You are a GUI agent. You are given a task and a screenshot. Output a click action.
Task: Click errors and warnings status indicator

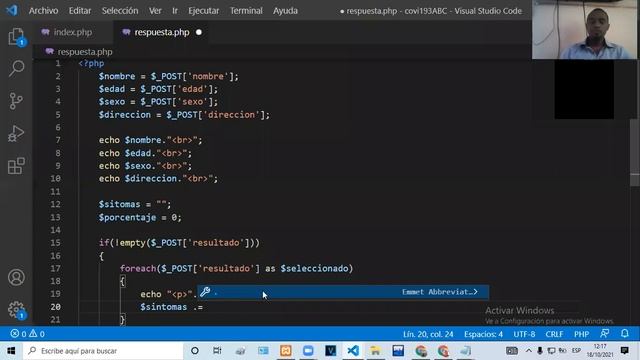[x=27, y=334]
